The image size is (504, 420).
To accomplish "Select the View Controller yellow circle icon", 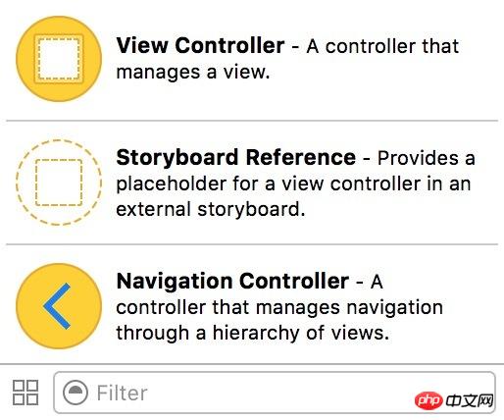I will 59,59.
